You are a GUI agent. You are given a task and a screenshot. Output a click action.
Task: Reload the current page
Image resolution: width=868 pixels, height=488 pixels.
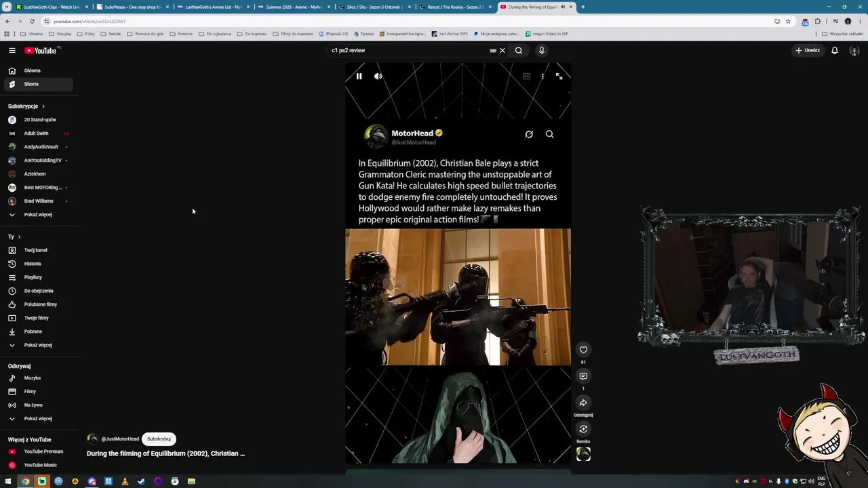[x=32, y=21]
